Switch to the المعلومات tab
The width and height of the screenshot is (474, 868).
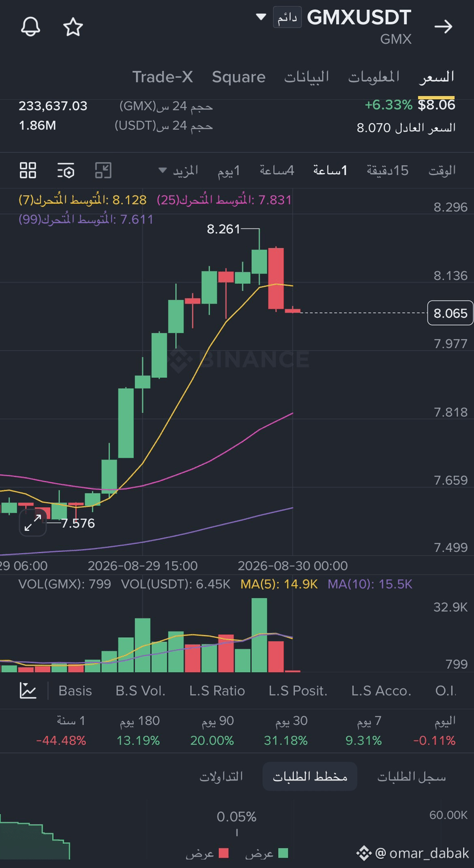[374, 77]
